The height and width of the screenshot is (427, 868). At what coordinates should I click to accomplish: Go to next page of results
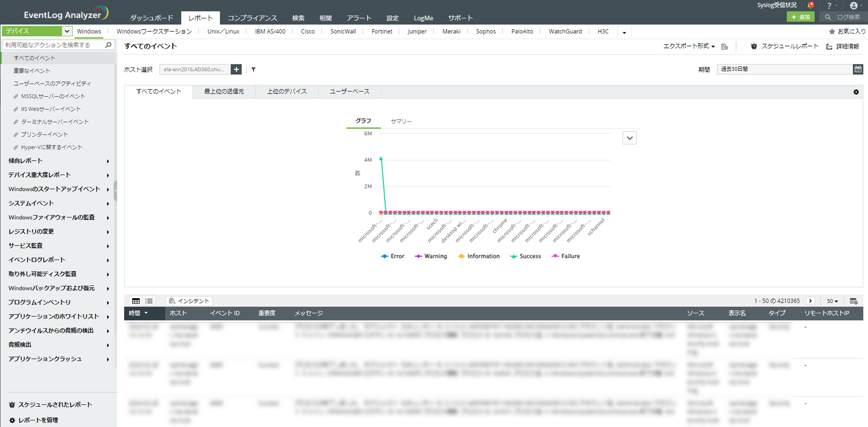tap(811, 301)
